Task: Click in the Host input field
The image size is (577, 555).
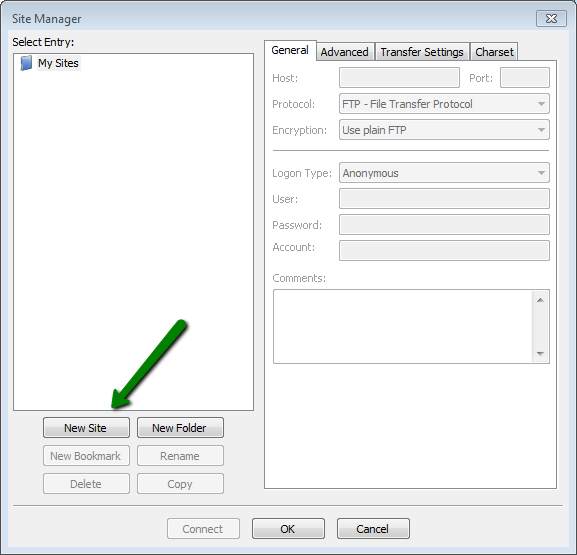Action: click(399, 78)
